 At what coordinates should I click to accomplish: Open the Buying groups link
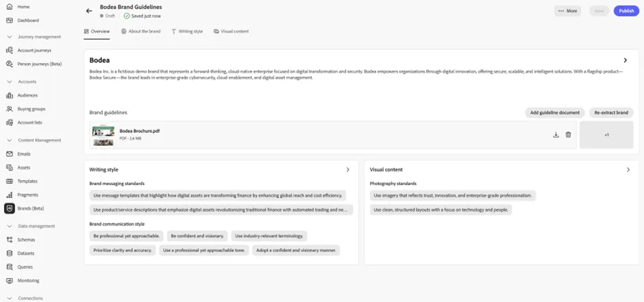(32, 109)
